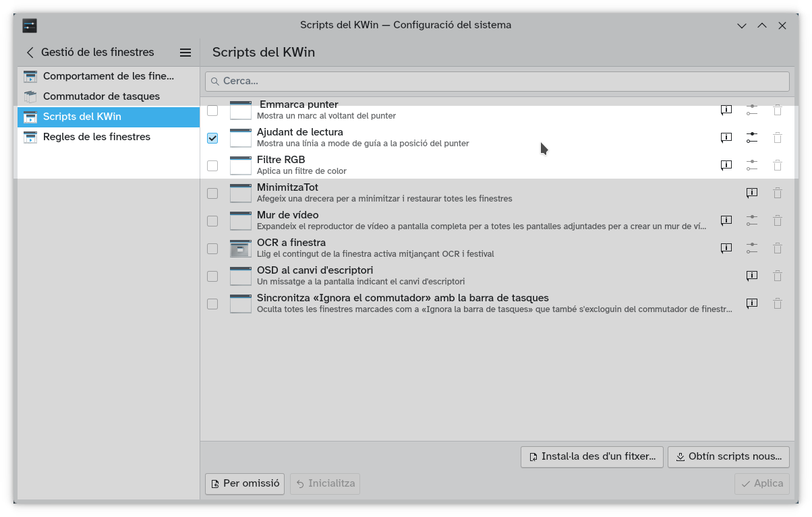Click the trash icon for OSD al canvi d'escriptori

pyautogui.click(x=778, y=276)
